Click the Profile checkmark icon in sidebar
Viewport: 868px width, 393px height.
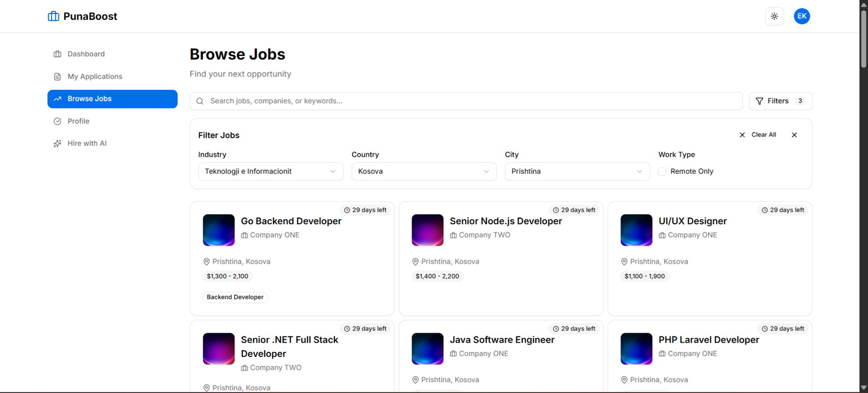click(x=57, y=121)
